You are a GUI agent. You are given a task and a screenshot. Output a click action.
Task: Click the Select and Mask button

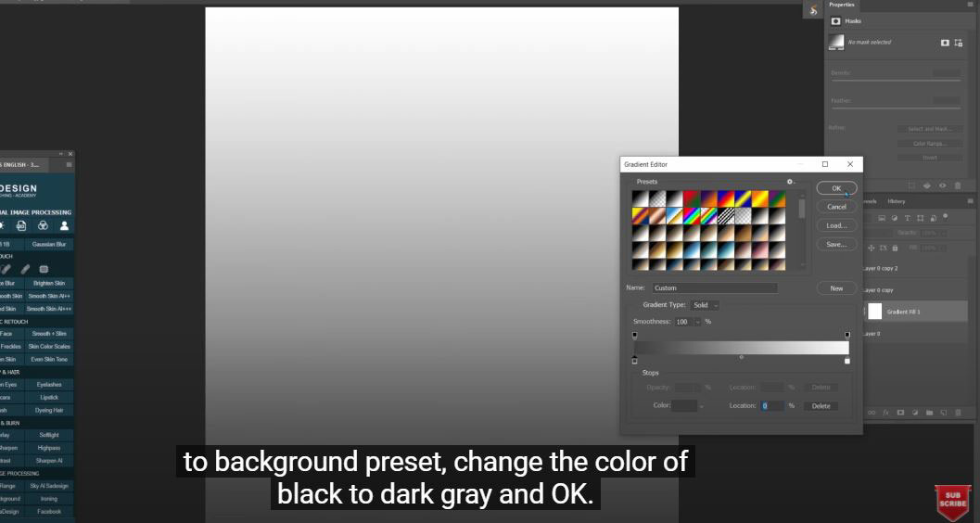[930, 129]
